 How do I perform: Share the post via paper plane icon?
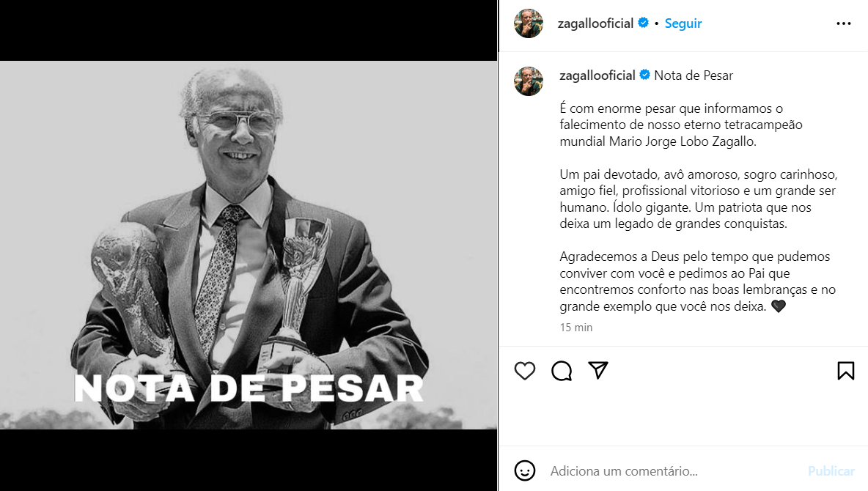598,370
